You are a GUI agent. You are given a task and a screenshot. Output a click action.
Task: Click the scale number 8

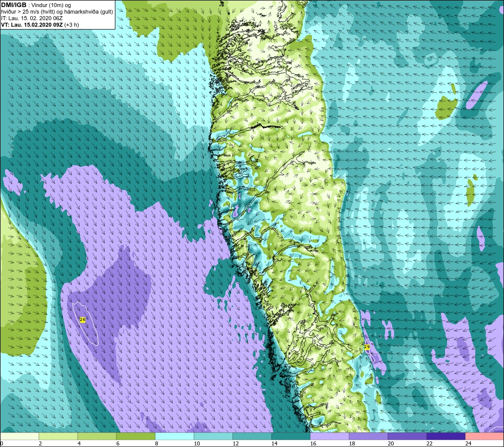coord(157,444)
